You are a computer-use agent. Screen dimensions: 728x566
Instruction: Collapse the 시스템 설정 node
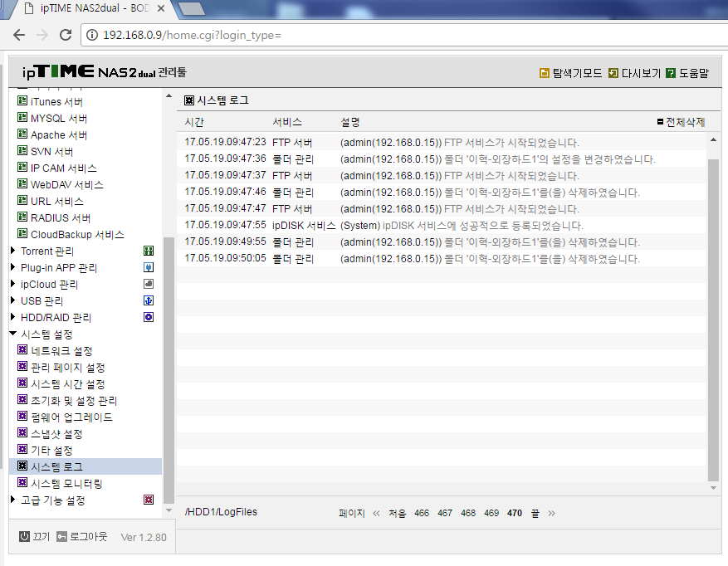coord(13,334)
